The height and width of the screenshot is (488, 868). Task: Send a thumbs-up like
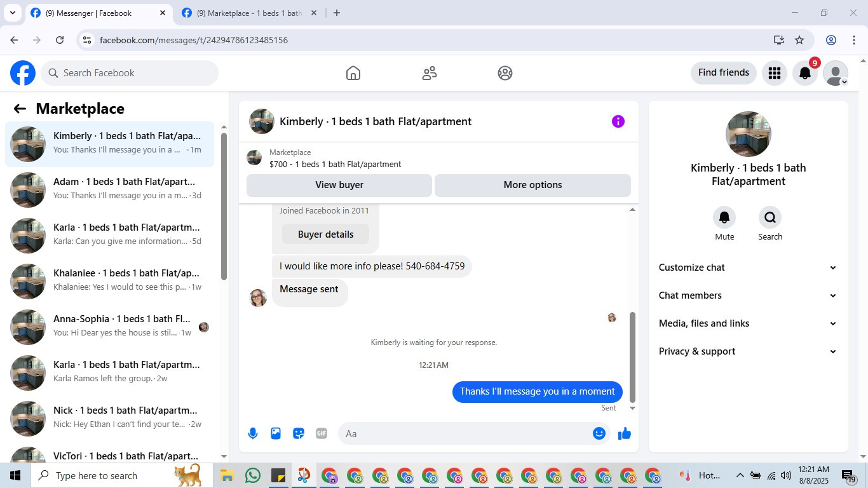coord(625,433)
